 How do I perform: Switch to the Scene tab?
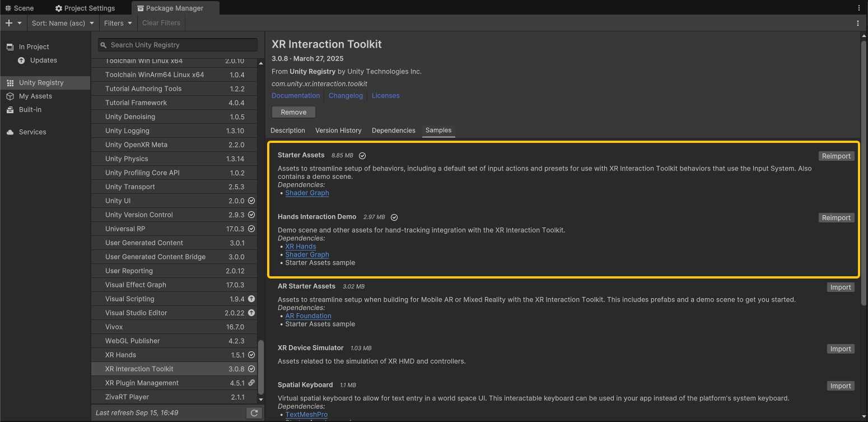pyautogui.click(x=20, y=8)
